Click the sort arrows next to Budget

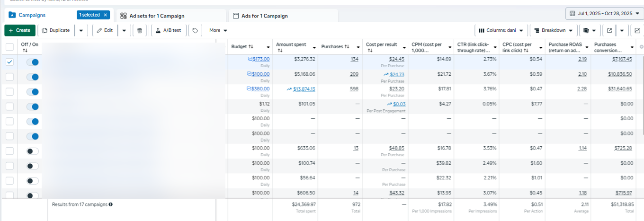pyautogui.click(x=251, y=47)
